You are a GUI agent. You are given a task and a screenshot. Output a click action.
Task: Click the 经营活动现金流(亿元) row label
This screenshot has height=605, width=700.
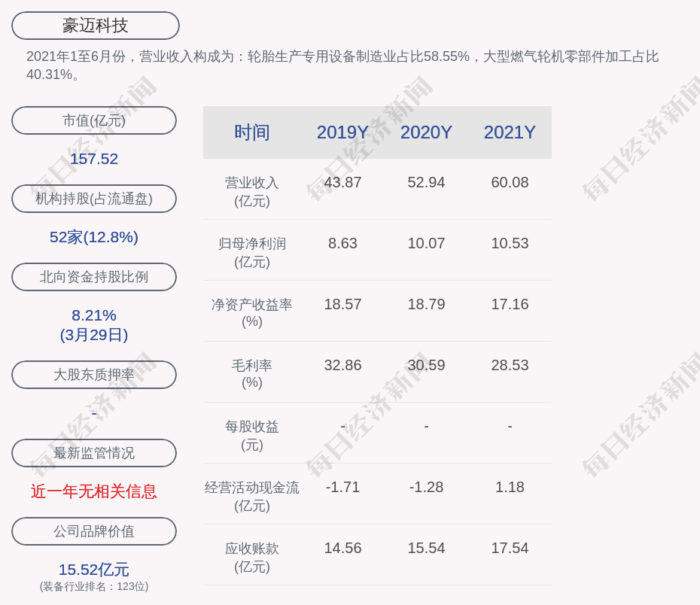click(x=252, y=497)
